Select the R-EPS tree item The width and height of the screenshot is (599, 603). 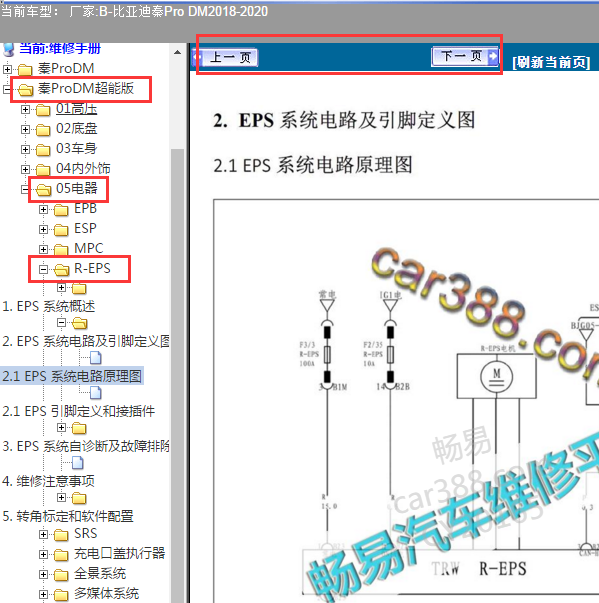pos(92,268)
